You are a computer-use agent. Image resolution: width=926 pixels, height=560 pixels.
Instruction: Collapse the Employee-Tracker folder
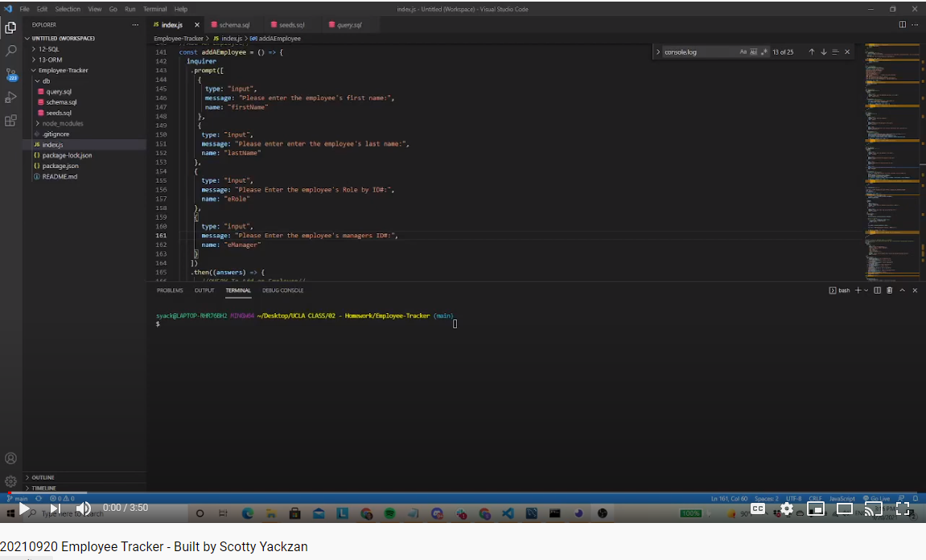pos(63,70)
